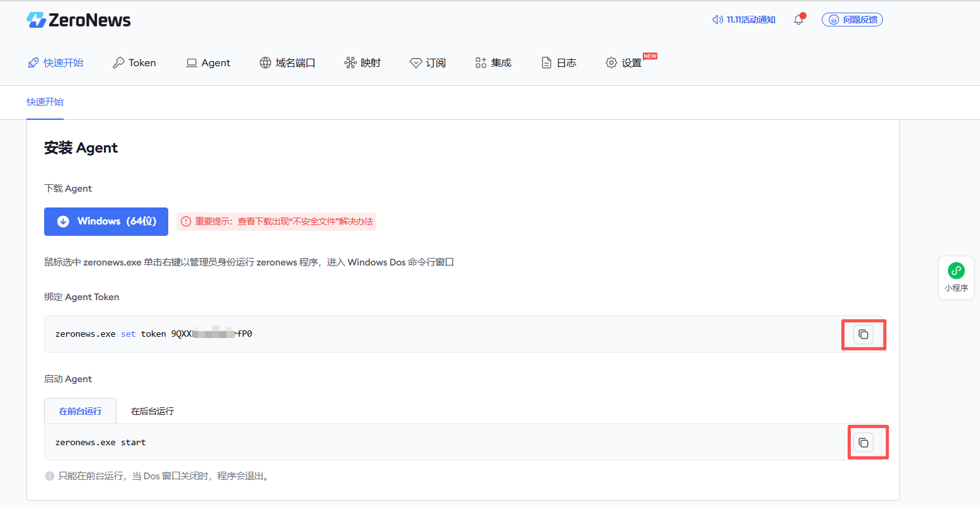Copy the zeronews.exe start command
Viewport: 980px width, 507px height.
[x=863, y=443]
